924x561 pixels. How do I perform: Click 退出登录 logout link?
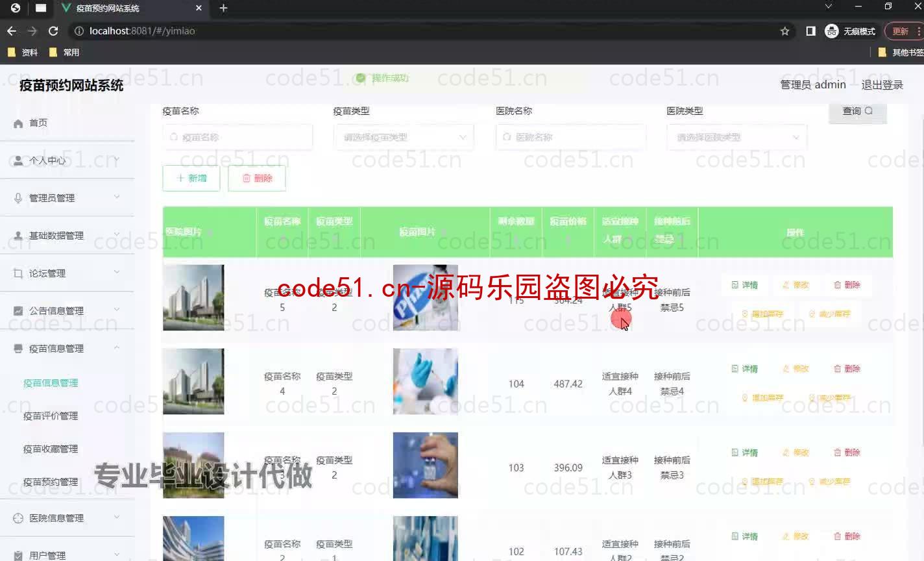click(x=882, y=85)
